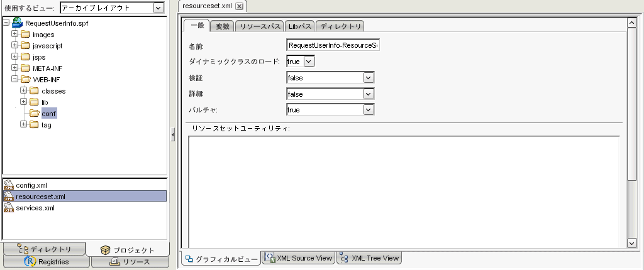Select the META-INF tree item label

click(x=48, y=68)
